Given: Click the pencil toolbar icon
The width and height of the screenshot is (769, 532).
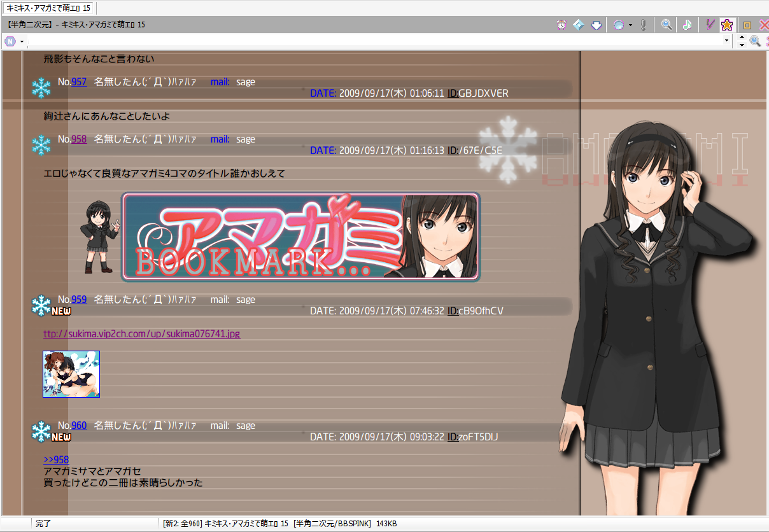Looking at the screenshot, I should [x=710, y=25].
